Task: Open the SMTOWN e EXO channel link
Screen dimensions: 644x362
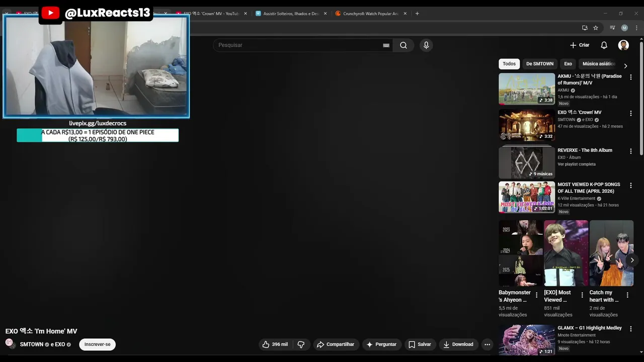Action: click(x=45, y=344)
